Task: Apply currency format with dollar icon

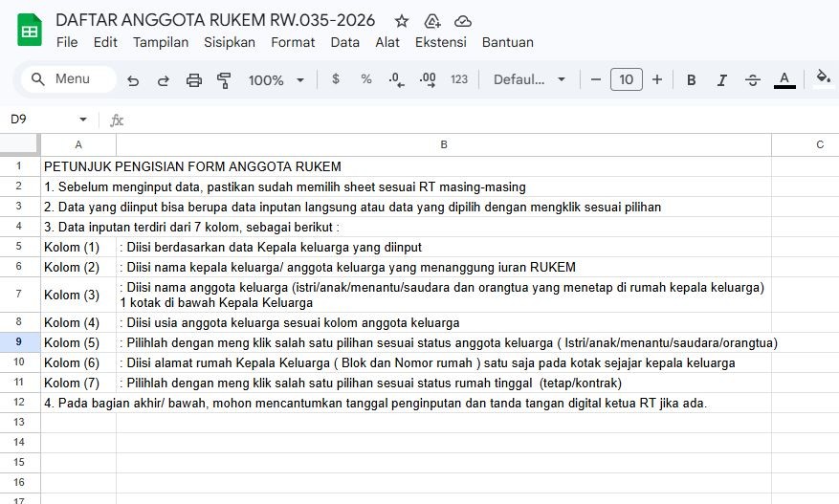Action: pyautogui.click(x=336, y=79)
